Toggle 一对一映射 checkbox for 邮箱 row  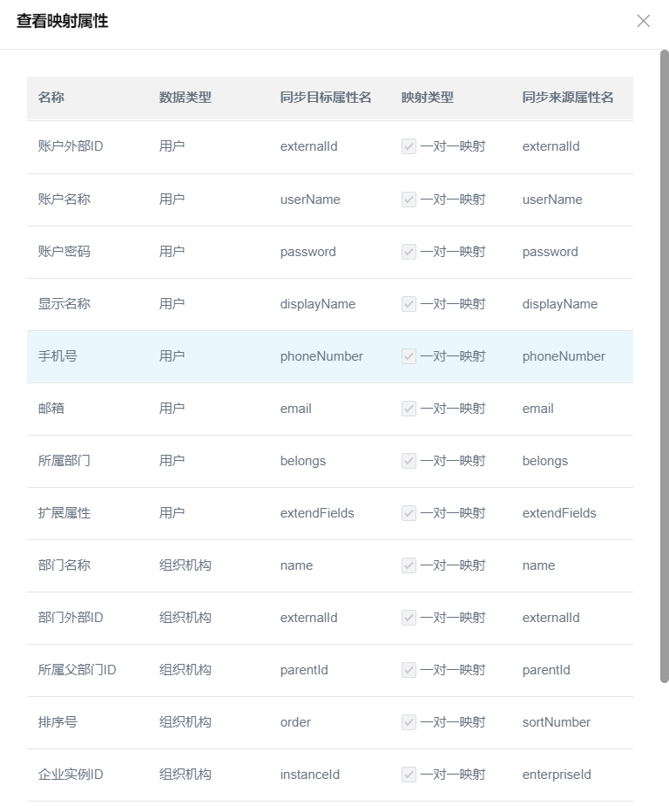point(409,409)
